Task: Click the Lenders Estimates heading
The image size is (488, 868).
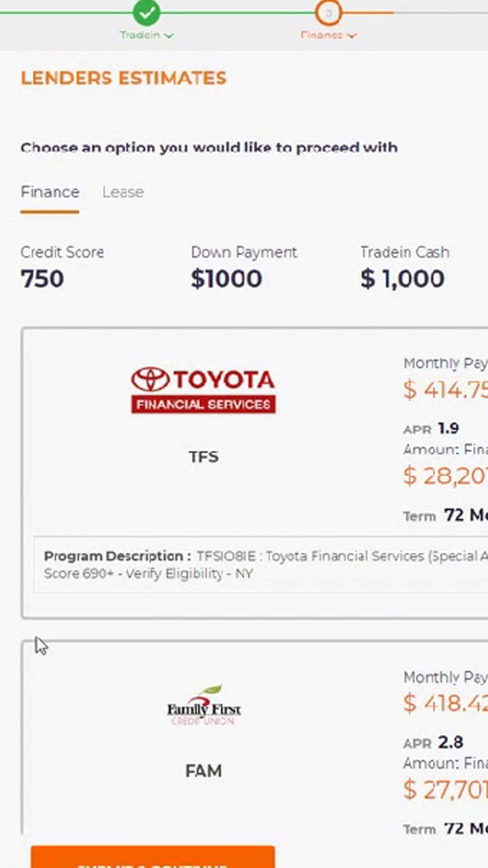Action: pos(123,78)
